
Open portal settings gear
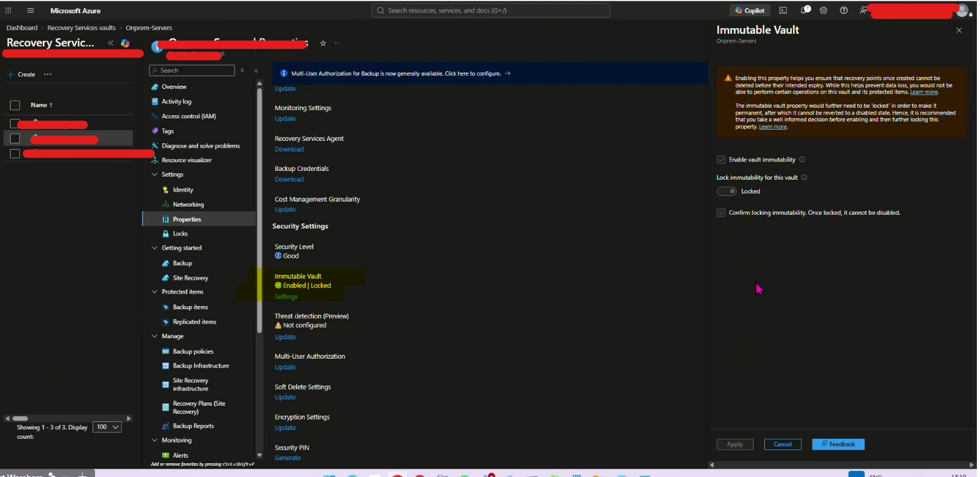824,11
